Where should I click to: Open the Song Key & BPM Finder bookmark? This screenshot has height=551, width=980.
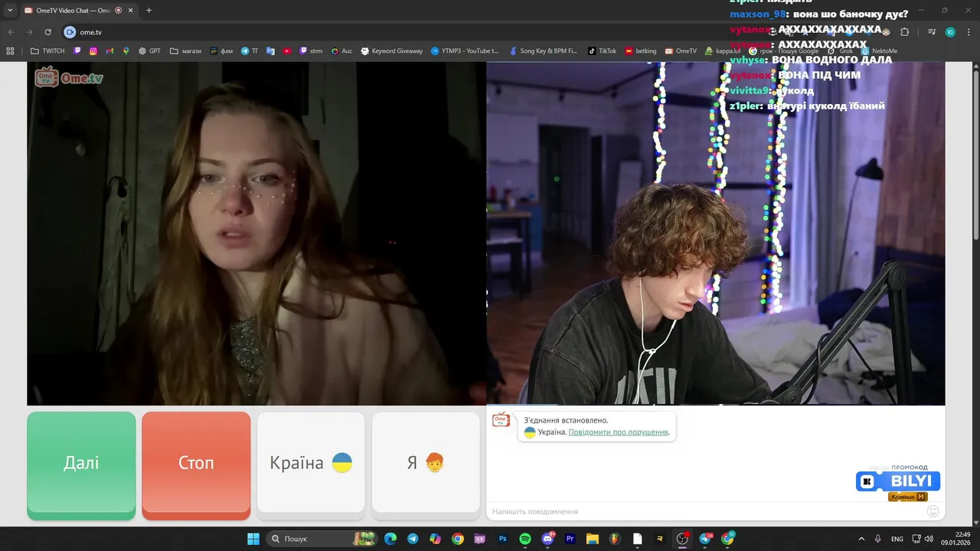point(543,51)
